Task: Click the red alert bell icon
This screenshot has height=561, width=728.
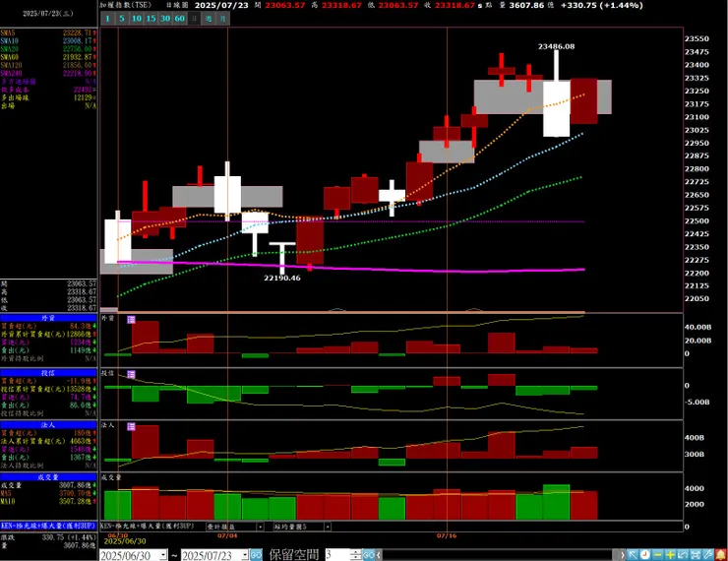Action: click(x=720, y=554)
